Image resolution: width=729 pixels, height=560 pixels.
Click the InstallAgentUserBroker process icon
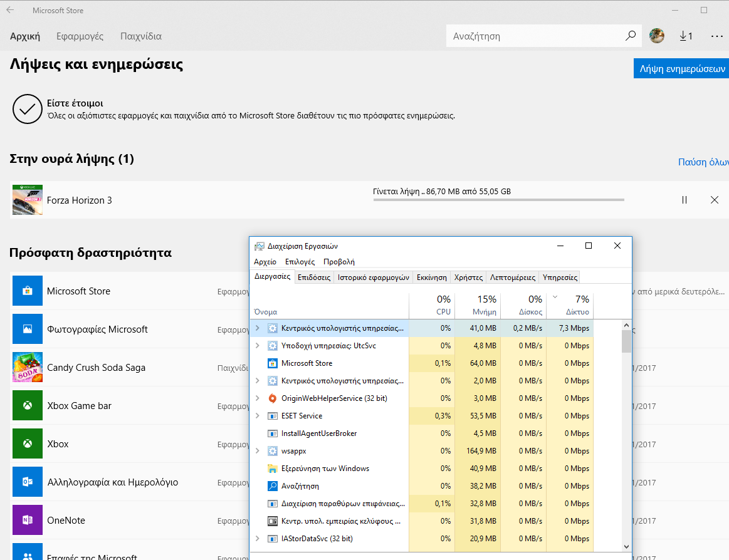point(273,433)
